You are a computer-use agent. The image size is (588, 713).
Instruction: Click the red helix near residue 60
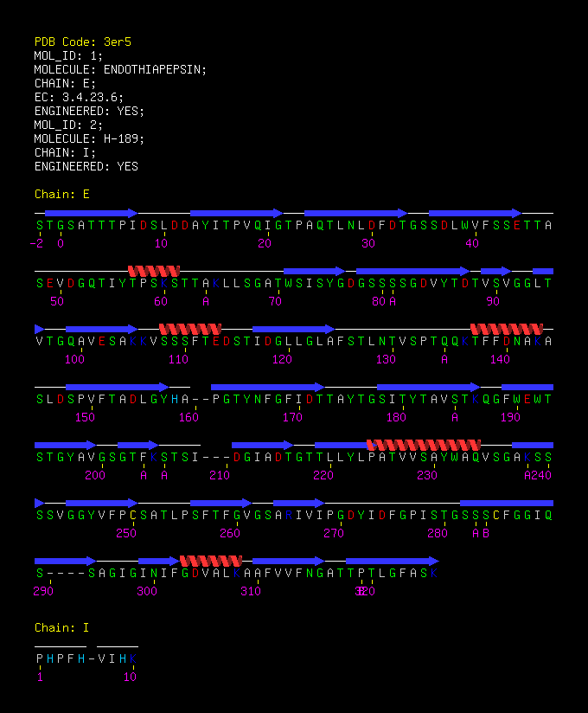tap(154, 272)
